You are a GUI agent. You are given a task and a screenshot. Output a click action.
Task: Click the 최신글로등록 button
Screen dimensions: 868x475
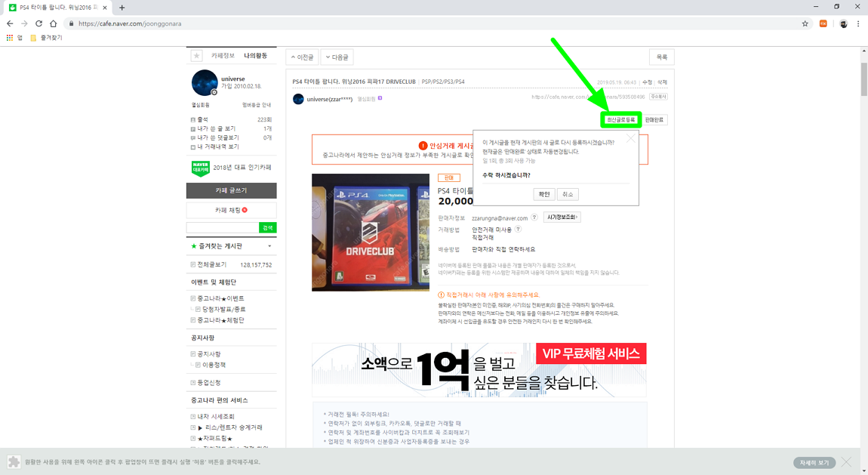[621, 119]
